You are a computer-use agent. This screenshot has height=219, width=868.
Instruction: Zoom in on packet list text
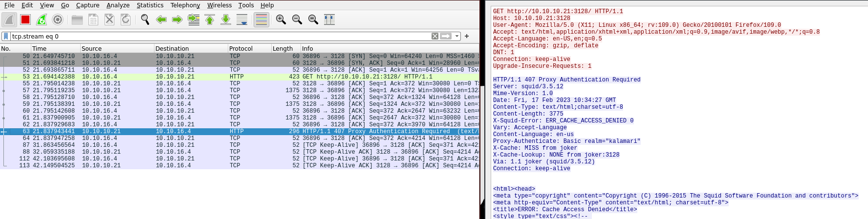coord(281,20)
